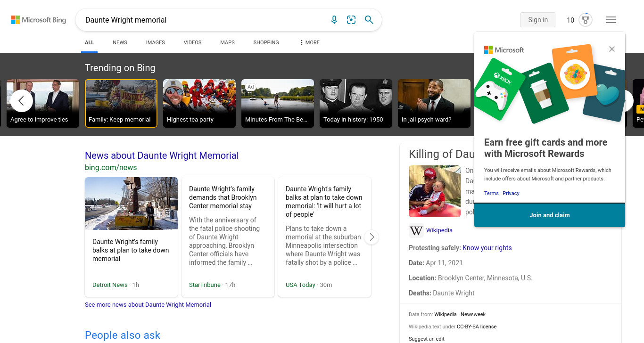Click the 'Killing of Dau' panel title
The height and width of the screenshot is (343, 644).
coord(441,154)
